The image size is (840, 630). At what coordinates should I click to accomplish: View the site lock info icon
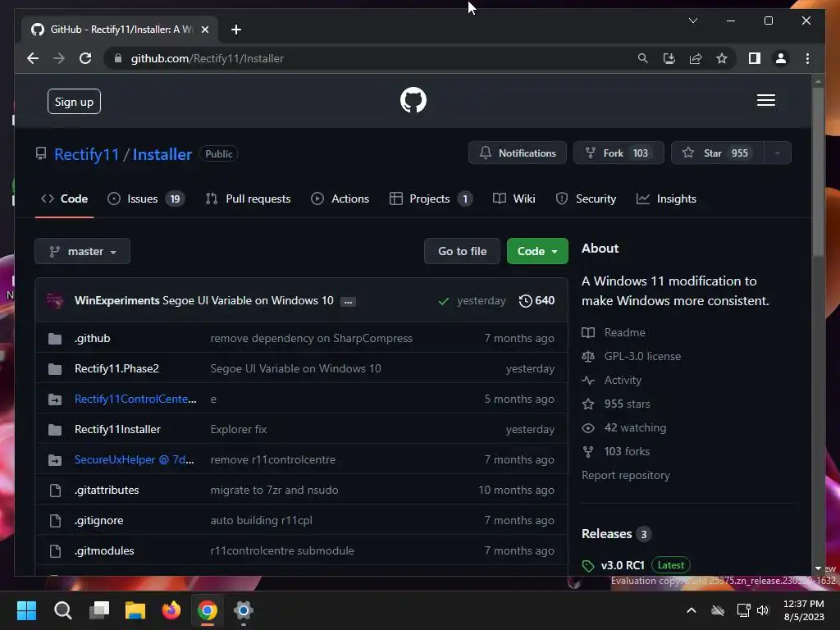coord(118,58)
